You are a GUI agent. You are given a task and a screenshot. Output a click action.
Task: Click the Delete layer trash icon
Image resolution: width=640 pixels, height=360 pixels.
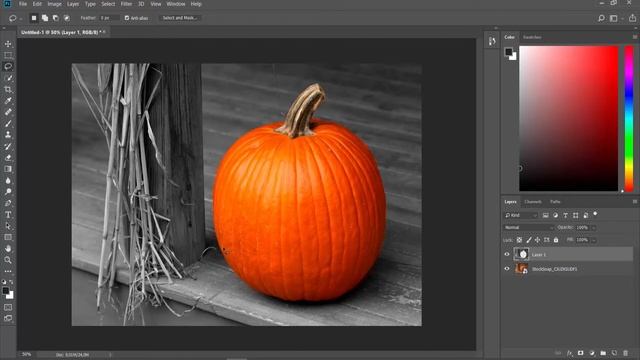coord(625,353)
